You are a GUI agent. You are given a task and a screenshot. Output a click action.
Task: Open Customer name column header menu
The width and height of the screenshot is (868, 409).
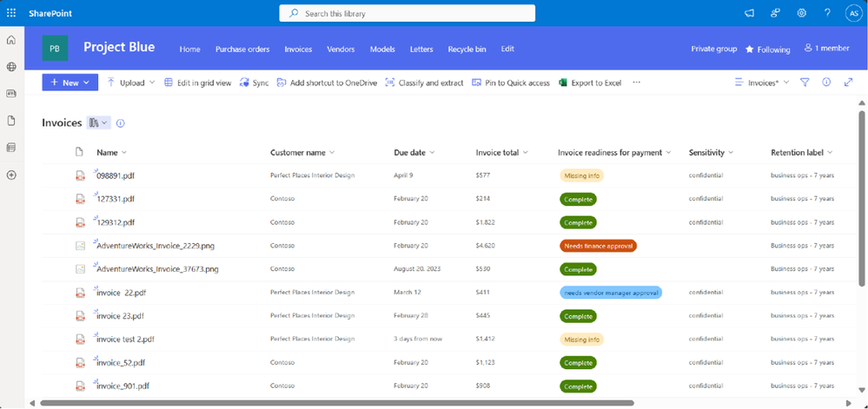point(301,152)
